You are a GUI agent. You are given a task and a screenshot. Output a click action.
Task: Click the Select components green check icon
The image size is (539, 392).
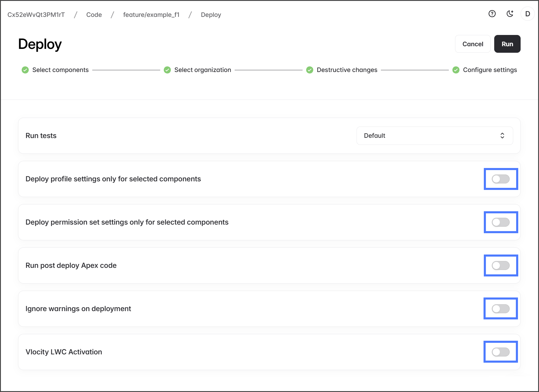[25, 70]
